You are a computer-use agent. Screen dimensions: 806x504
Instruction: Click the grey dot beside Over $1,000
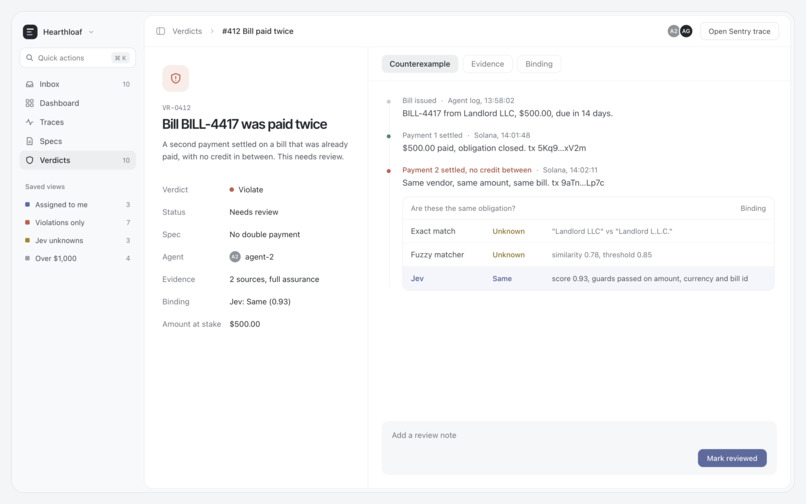pos(27,258)
